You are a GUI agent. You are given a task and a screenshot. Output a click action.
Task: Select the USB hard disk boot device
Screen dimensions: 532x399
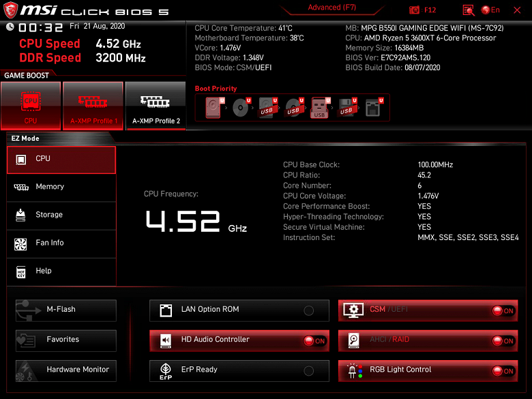point(267,108)
